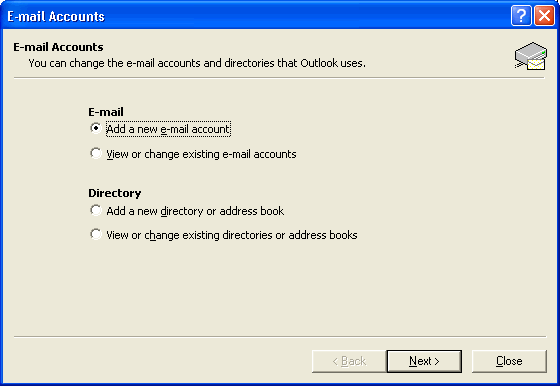This screenshot has height=386, width=560.
Task: Select View or change existing e-mail accounts radio
Action: pyautogui.click(x=95, y=153)
